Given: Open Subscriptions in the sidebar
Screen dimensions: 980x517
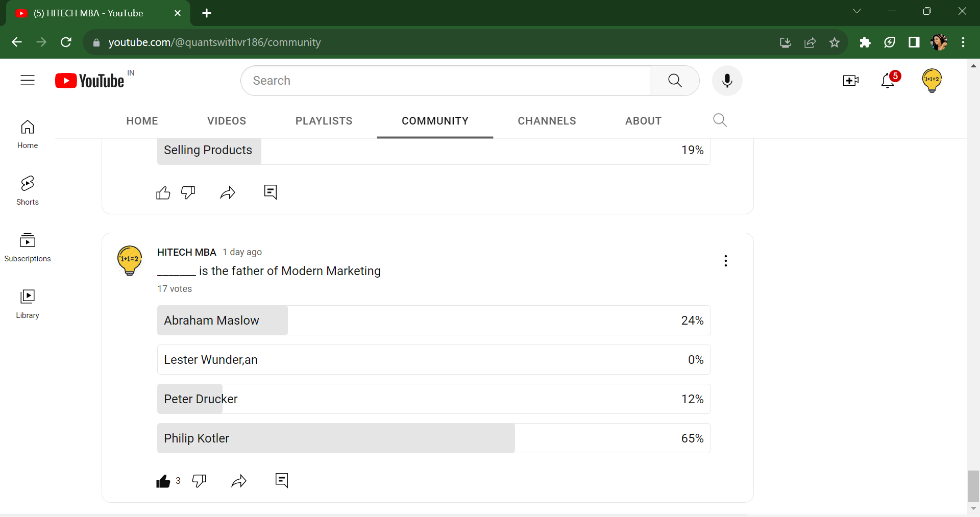Looking at the screenshot, I should coord(28,248).
